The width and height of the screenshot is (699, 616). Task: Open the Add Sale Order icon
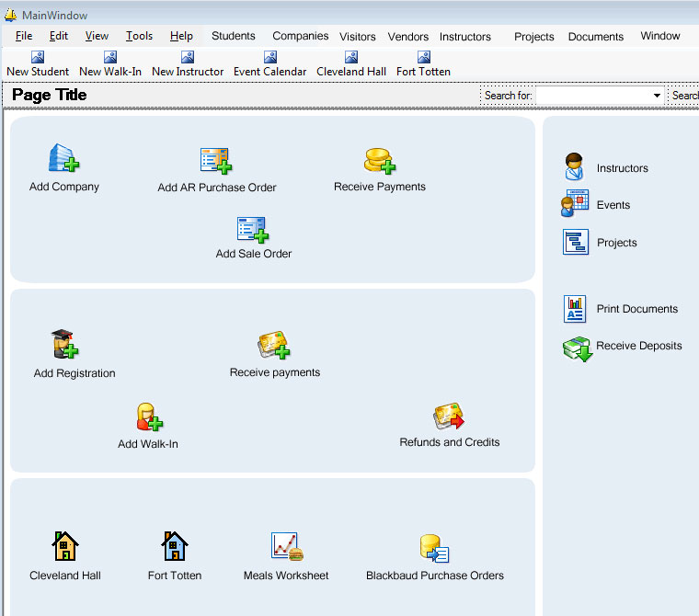pyautogui.click(x=253, y=230)
